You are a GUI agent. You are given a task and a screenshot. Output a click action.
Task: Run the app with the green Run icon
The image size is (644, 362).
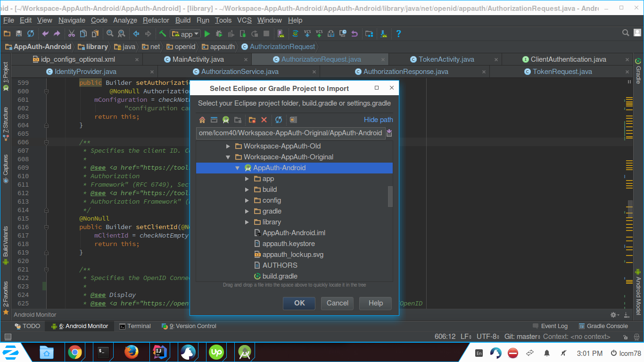point(207,33)
